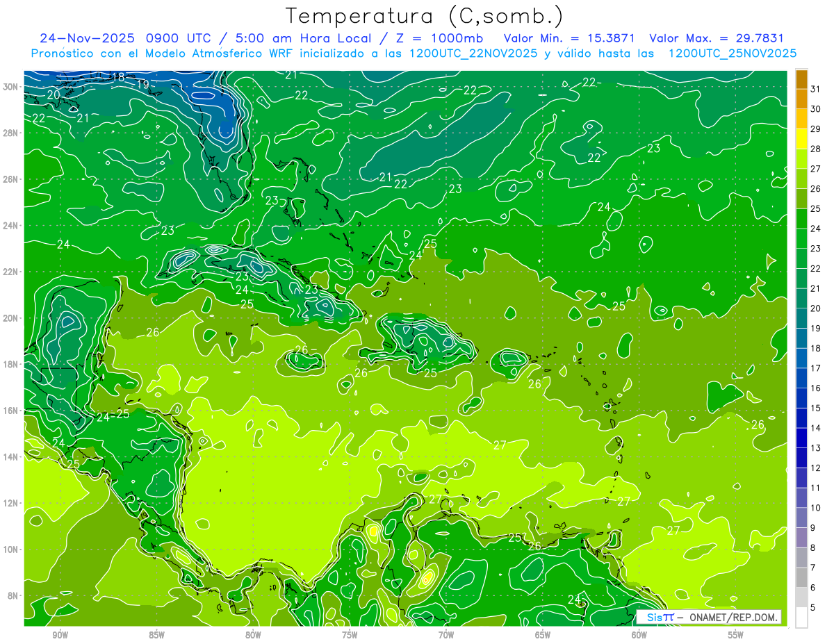The height and width of the screenshot is (644, 834).
Task: Click the "SisTT - ONAMET/REP.DOM." credit label
Action: pos(709,617)
